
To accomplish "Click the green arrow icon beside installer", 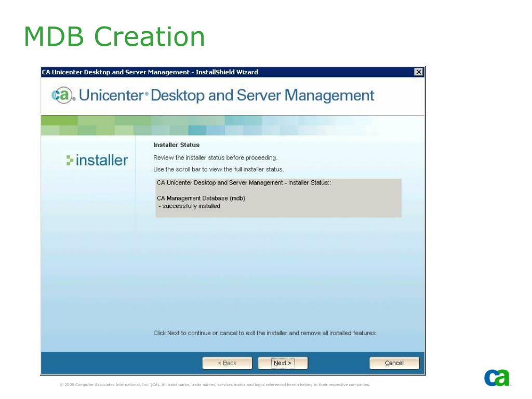I will (70, 161).
